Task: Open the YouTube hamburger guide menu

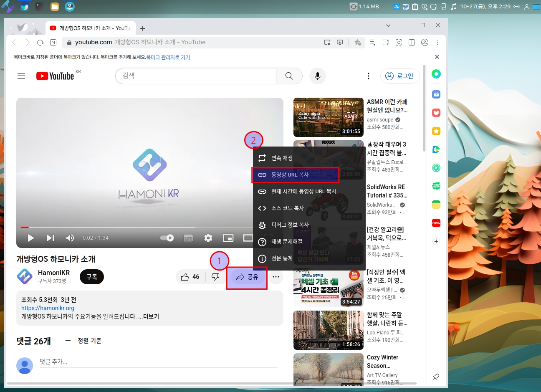Action: click(x=21, y=76)
